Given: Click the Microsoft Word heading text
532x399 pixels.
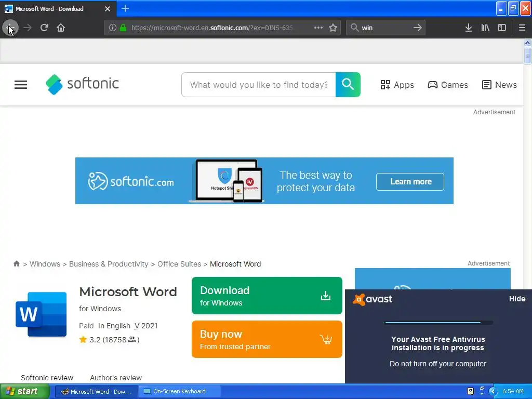Looking at the screenshot, I should coord(128,292).
